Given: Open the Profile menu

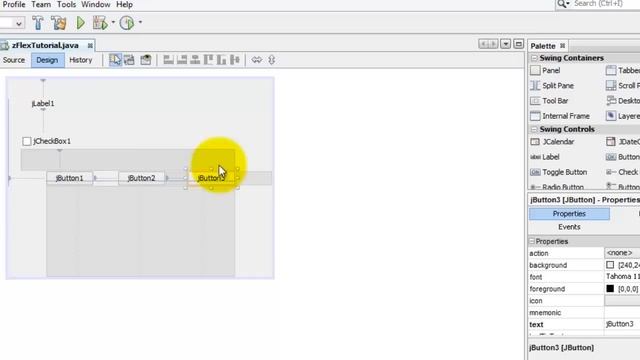Looking at the screenshot, I should pos(14,4).
